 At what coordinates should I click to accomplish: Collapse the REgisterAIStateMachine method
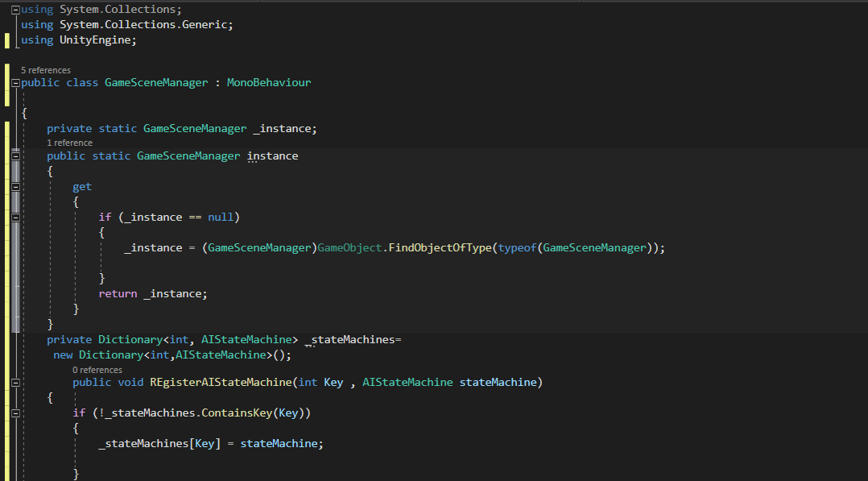tap(15, 383)
